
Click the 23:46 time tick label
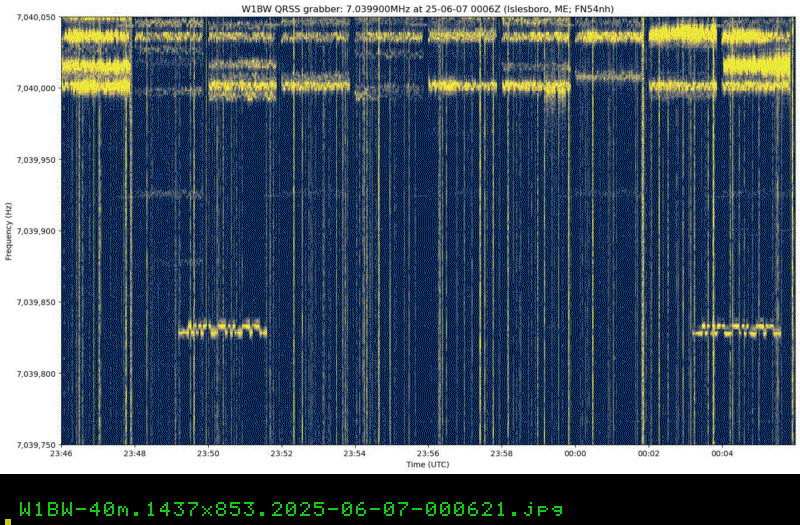pyautogui.click(x=61, y=453)
